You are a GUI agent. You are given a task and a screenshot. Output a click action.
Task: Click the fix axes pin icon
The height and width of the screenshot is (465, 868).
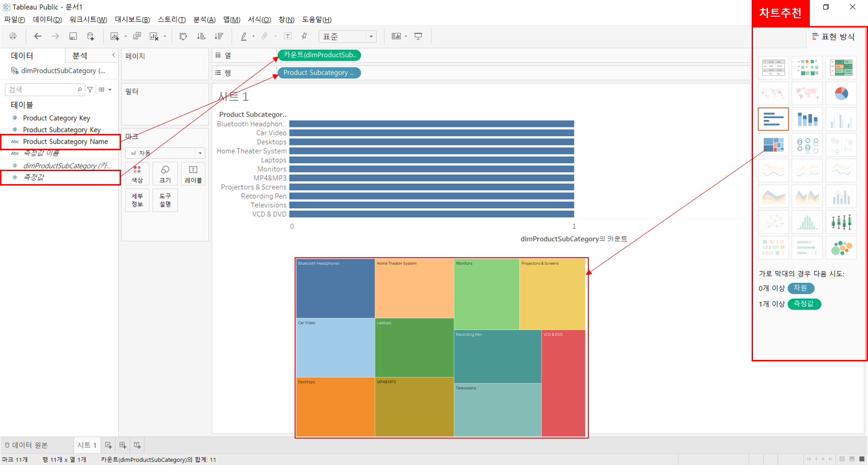pyautogui.click(x=304, y=36)
